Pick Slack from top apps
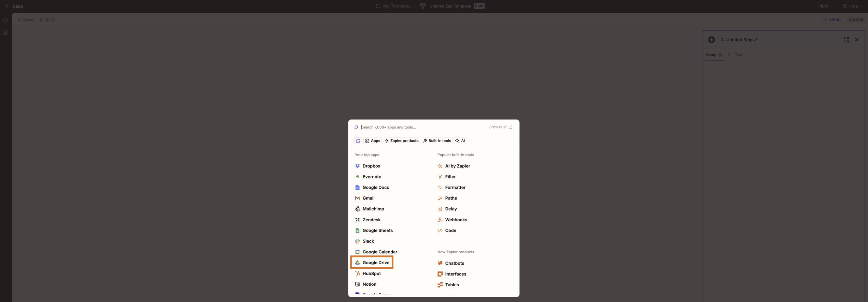 point(364,241)
